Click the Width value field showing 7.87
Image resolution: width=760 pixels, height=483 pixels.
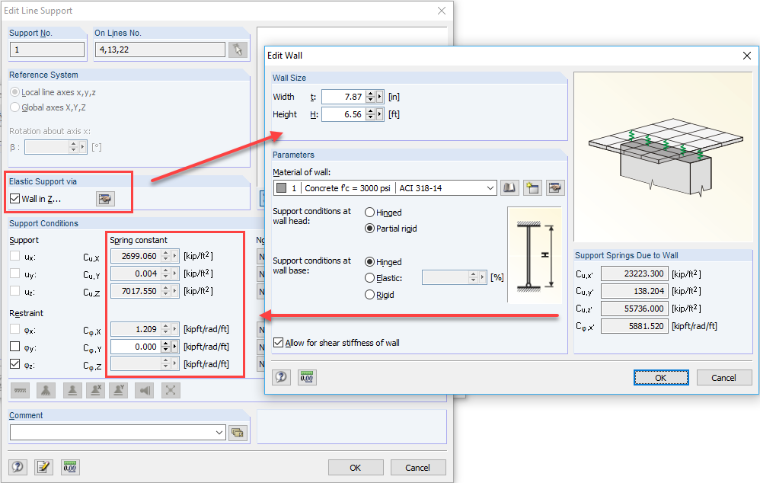tap(343, 97)
